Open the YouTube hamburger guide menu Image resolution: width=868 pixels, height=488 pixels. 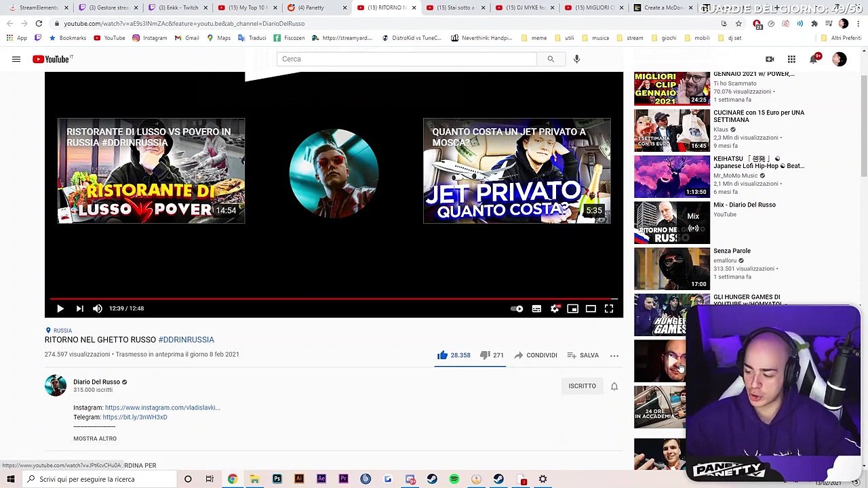[16, 59]
